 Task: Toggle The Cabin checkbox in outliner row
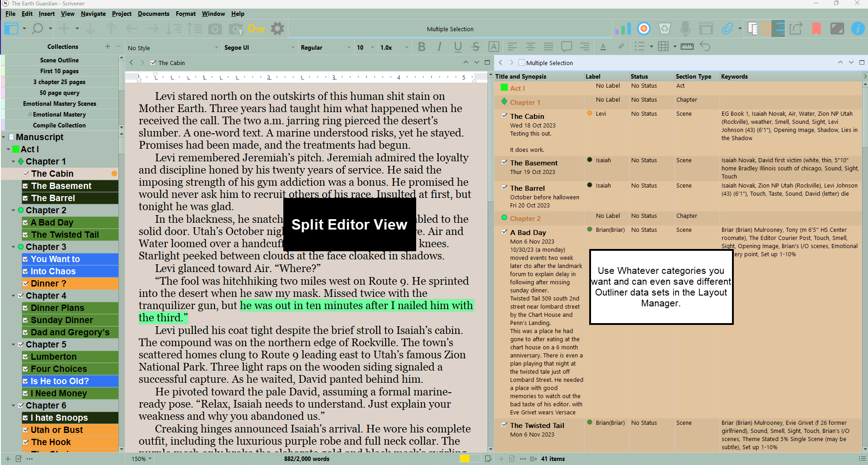tap(504, 116)
